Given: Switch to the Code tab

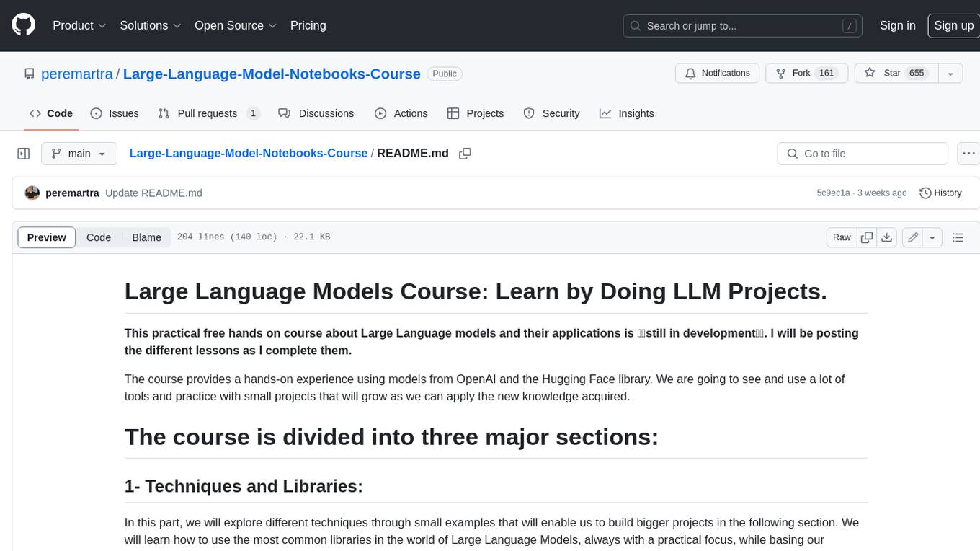Looking at the screenshot, I should pyautogui.click(x=50, y=113).
